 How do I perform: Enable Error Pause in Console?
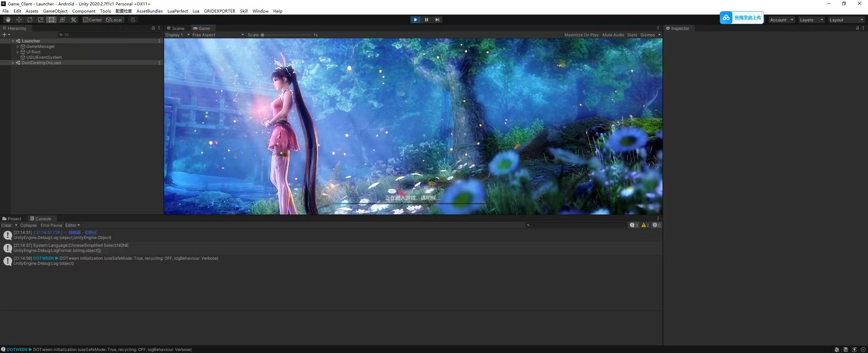[x=51, y=225]
